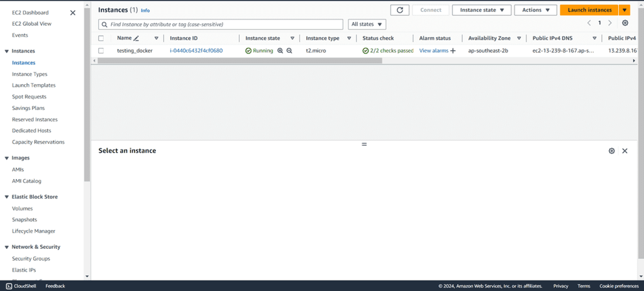Go to Spot Requests
This screenshot has height=291, width=644.
[29, 97]
